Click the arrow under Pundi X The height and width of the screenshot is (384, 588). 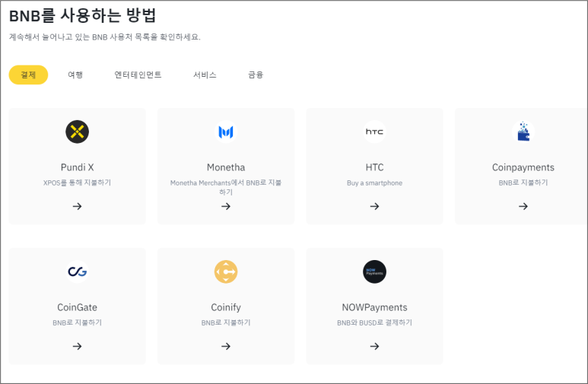click(x=77, y=206)
